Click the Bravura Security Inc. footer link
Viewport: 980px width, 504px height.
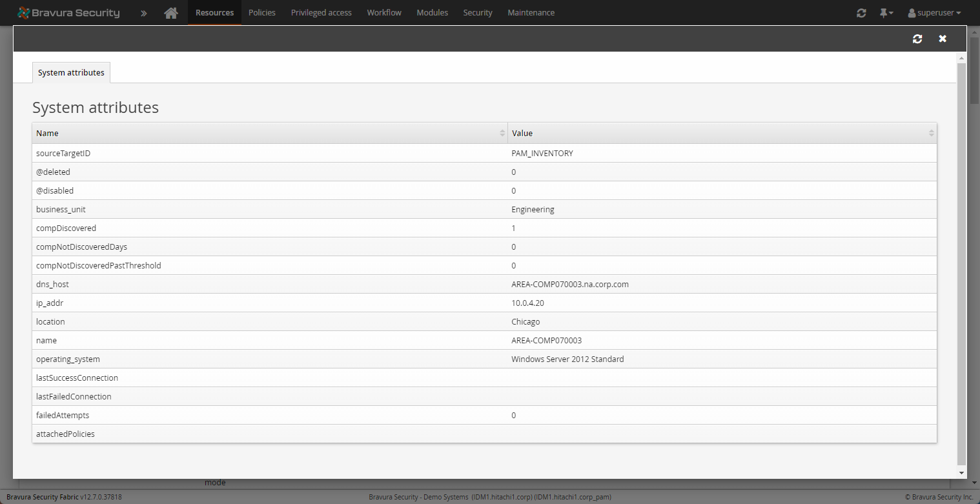point(939,497)
